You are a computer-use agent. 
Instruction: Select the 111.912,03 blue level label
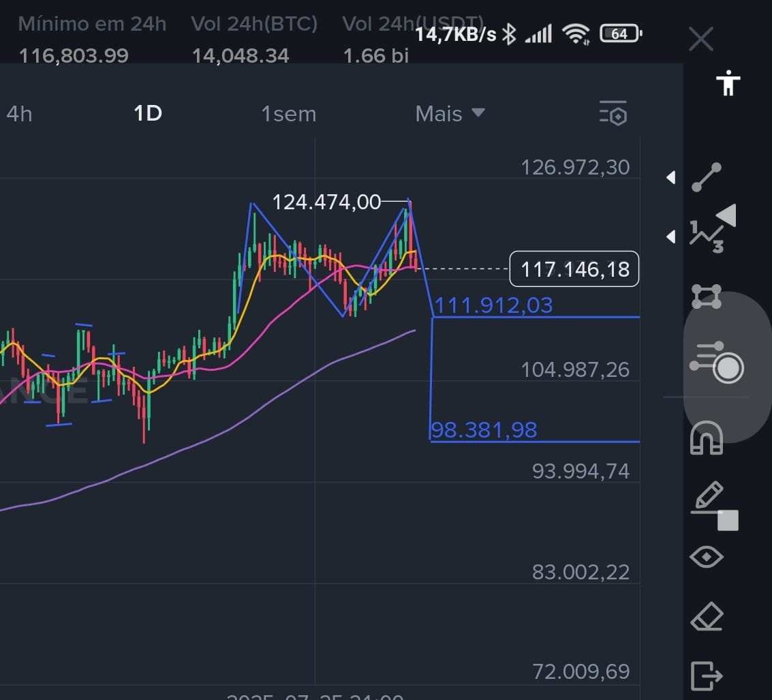(x=493, y=305)
